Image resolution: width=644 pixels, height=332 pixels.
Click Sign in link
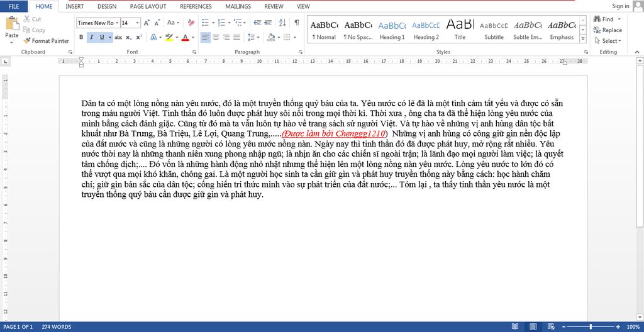(x=620, y=6)
